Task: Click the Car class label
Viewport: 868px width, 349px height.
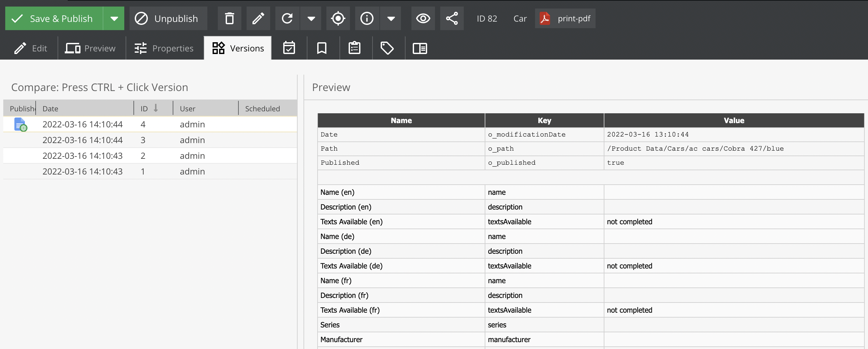Action: tap(520, 19)
